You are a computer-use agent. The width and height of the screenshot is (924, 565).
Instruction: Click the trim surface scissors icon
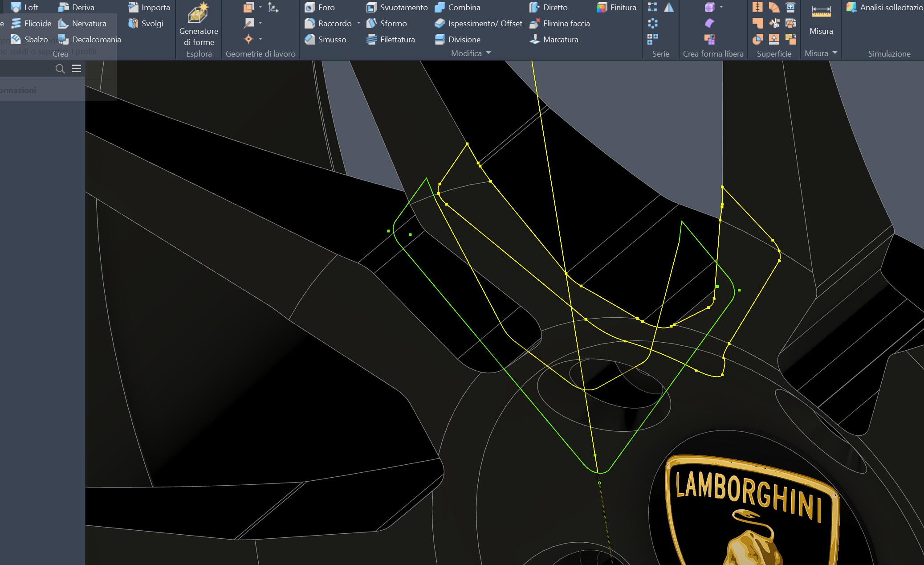(774, 23)
